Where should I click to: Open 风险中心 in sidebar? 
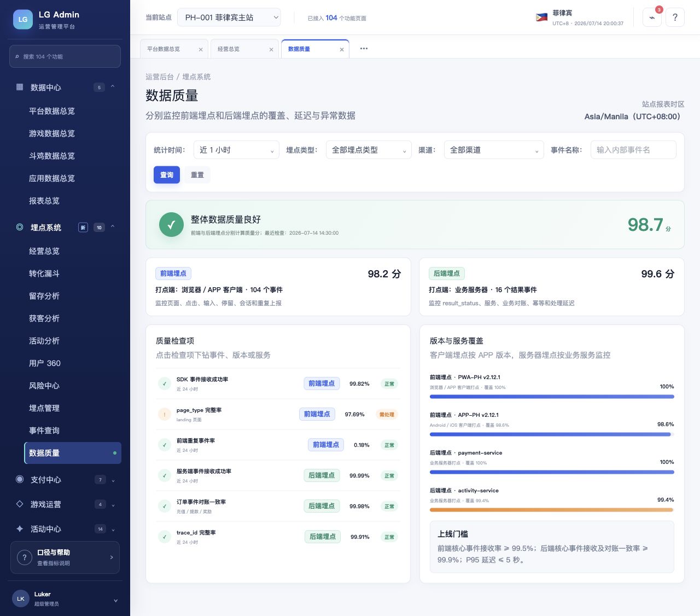[73, 386]
